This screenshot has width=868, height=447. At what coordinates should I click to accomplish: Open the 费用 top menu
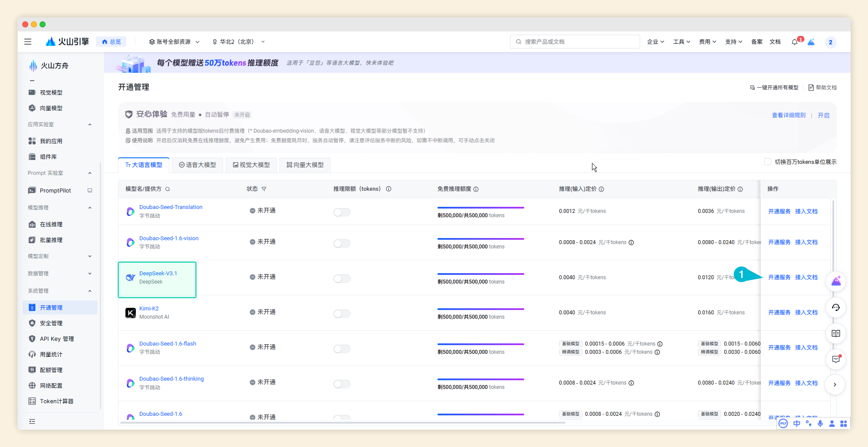[x=707, y=42]
